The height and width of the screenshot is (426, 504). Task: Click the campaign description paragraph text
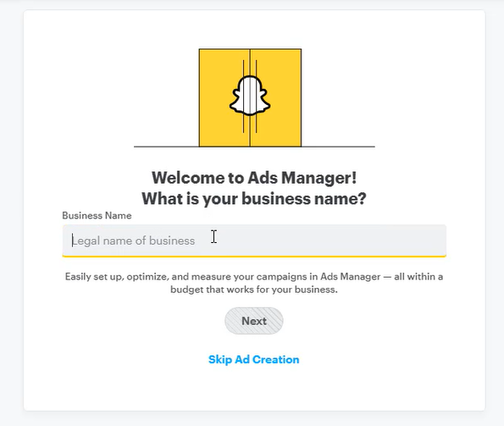(x=254, y=283)
